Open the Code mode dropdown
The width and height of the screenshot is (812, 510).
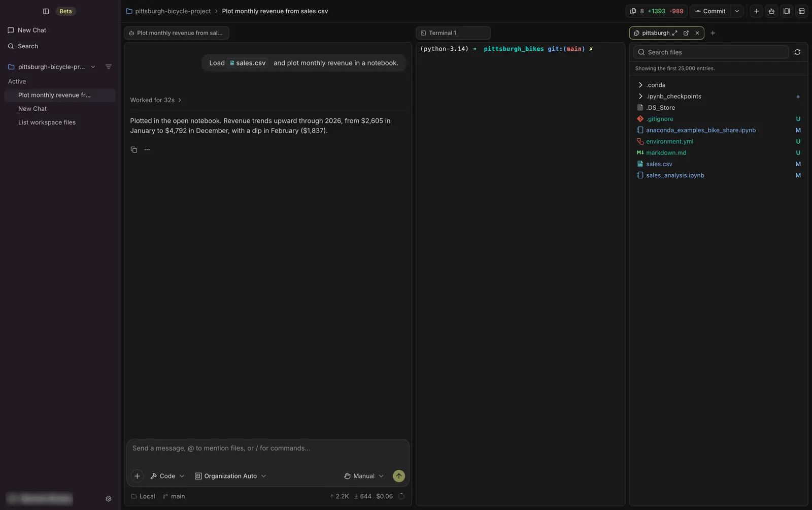(167, 476)
